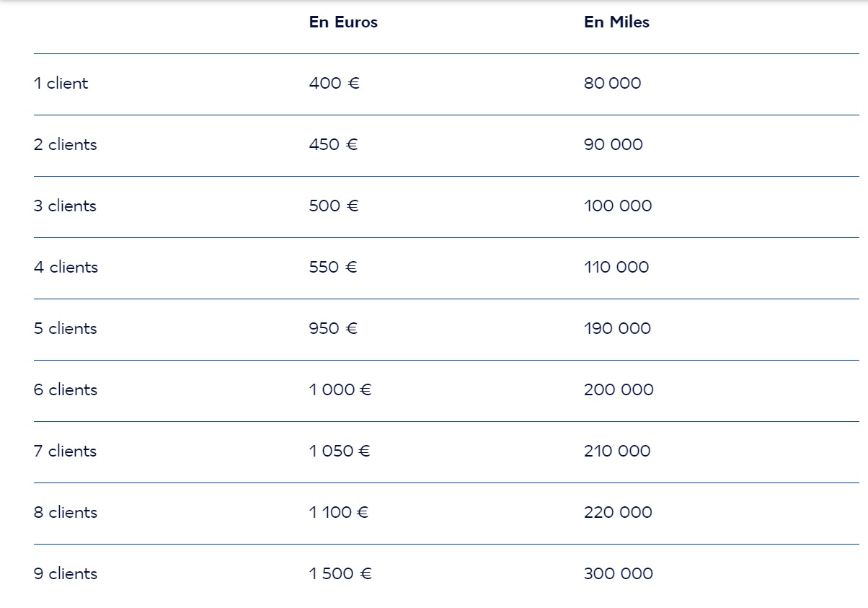Screen dimensions: 868x608
Task: Click the '4 clients' row label
Action: click(66, 268)
